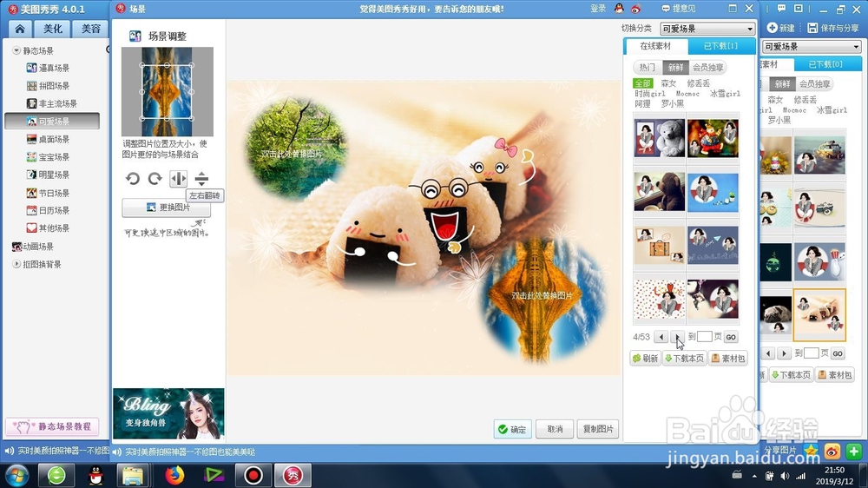Click the 森女 category tag

click(668, 83)
